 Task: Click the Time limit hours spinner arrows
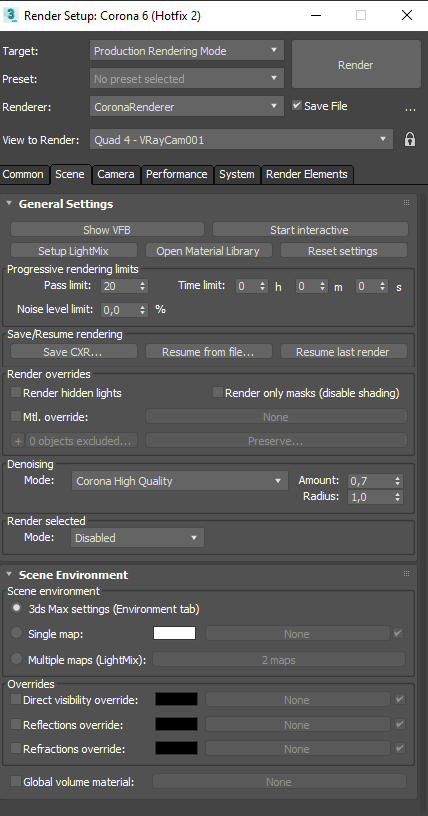[x=262, y=286]
